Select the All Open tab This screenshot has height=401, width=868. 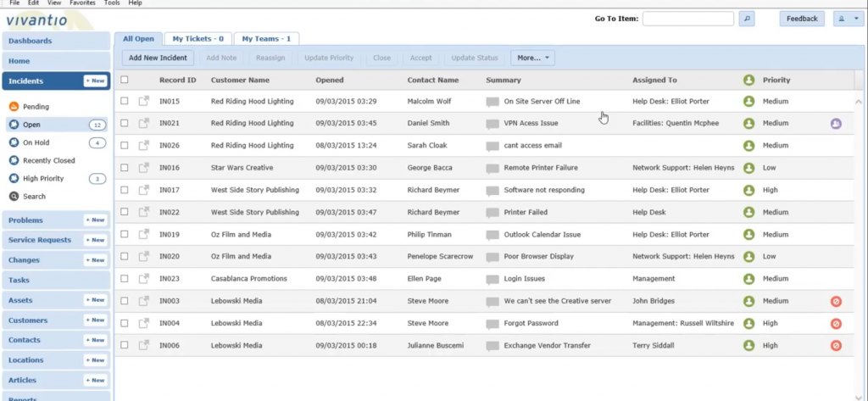[138, 39]
